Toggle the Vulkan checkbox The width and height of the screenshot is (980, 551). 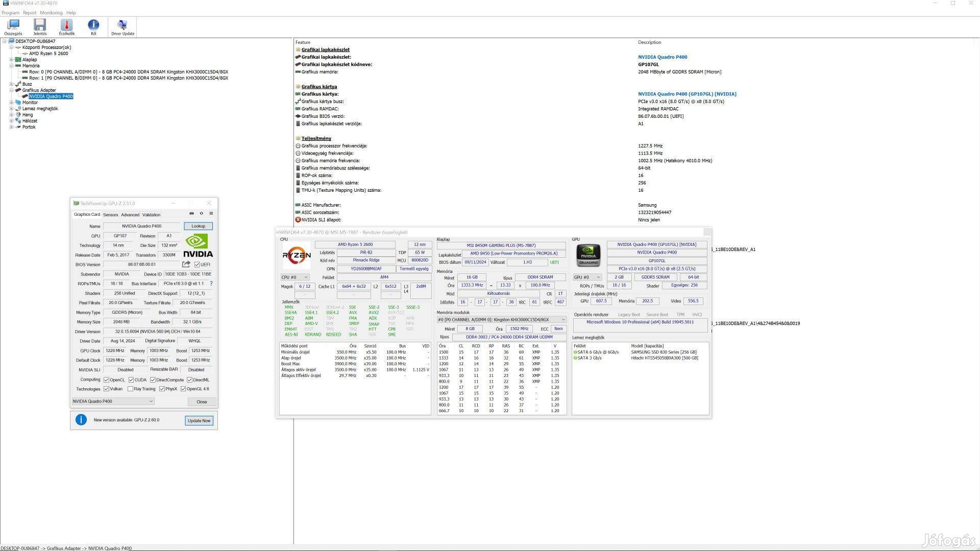(106, 389)
